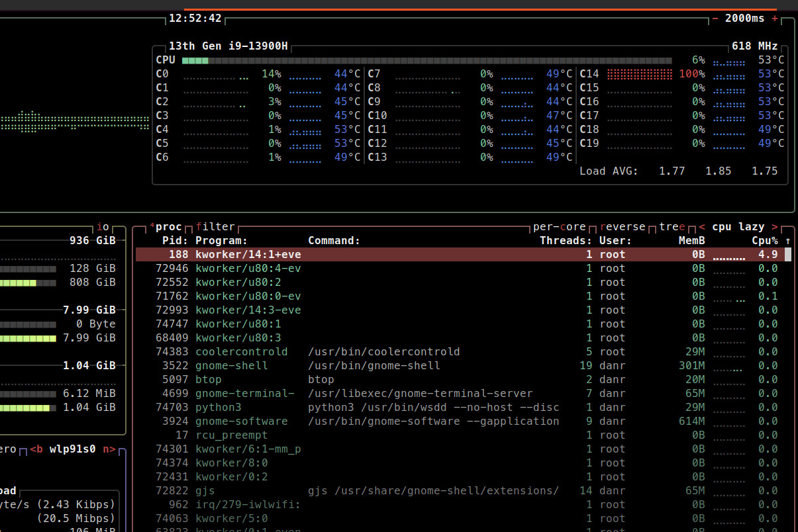This screenshot has height=532, width=798.
Task: Click the 1.04 GiB disk total heading
Action: pyautogui.click(x=89, y=365)
